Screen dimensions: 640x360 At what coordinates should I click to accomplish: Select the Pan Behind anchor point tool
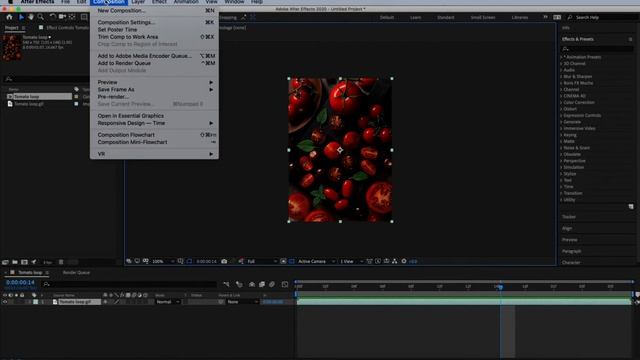pyautogui.click(x=72, y=17)
